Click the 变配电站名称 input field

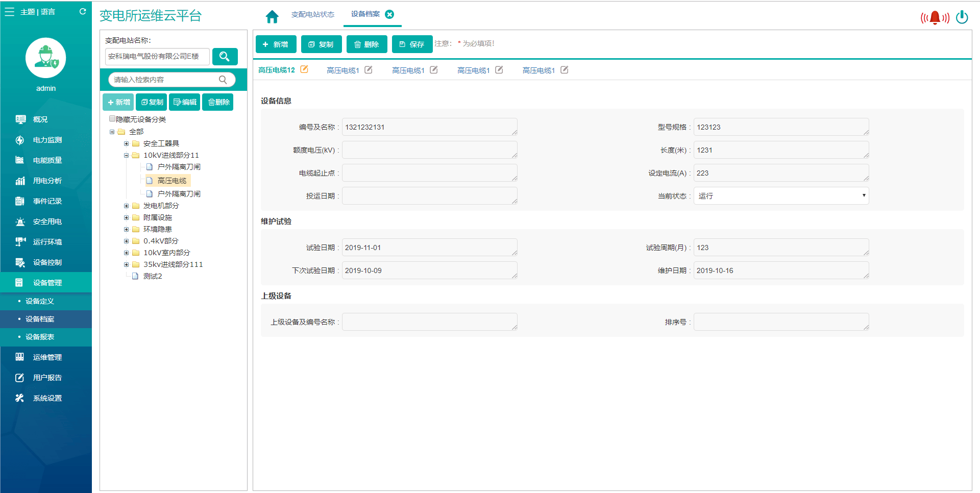(x=157, y=56)
